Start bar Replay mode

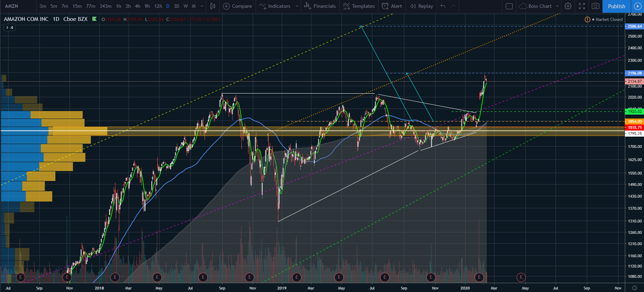point(421,6)
